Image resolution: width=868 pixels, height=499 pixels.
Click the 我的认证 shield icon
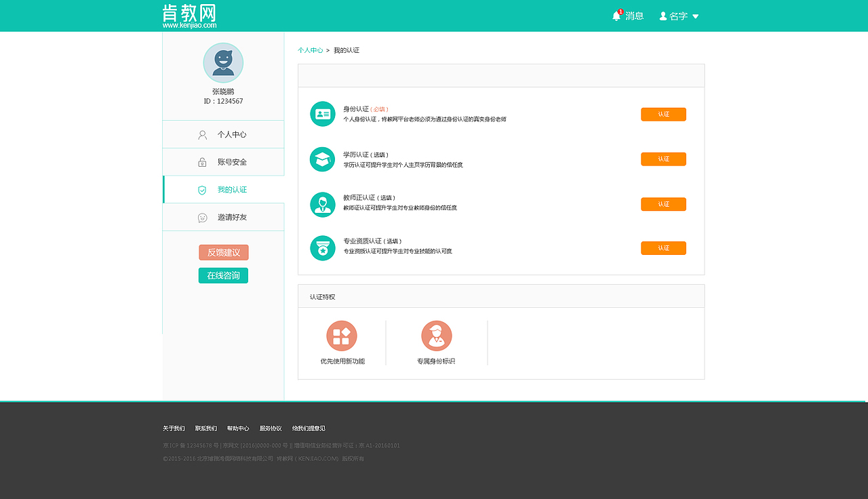(202, 190)
